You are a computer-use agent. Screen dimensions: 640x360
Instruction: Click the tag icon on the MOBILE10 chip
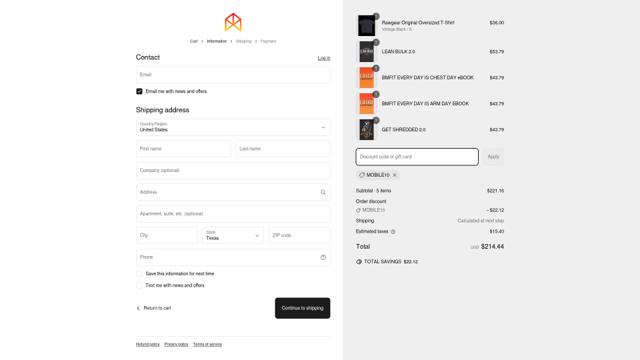point(361,175)
